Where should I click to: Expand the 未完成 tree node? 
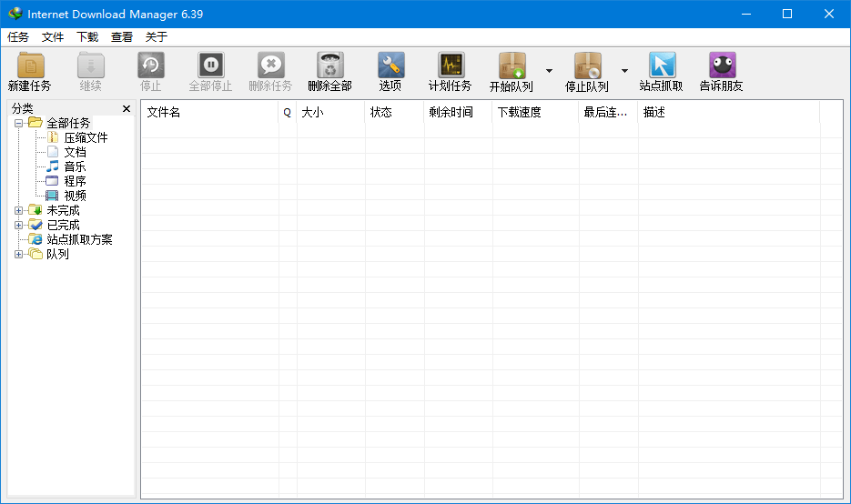(18, 210)
